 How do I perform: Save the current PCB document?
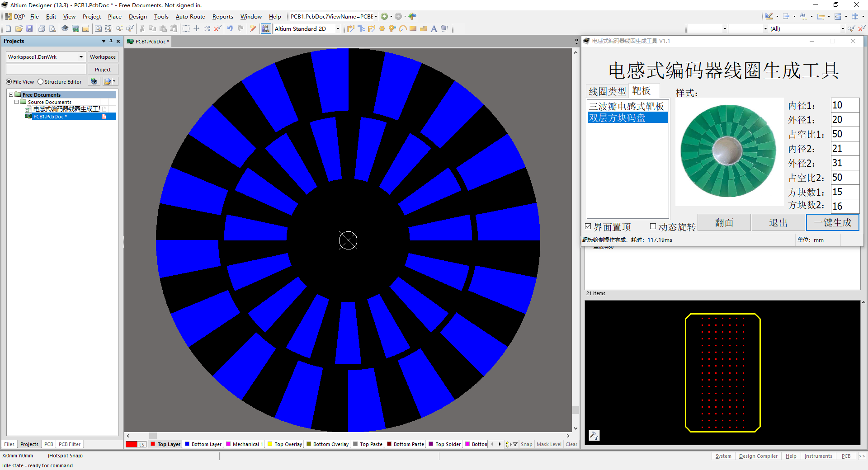point(29,28)
